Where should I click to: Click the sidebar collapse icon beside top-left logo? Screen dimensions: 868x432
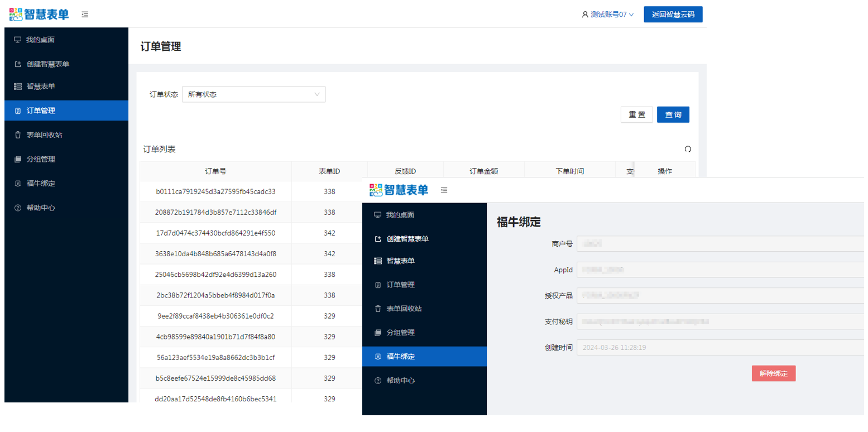tap(85, 15)
